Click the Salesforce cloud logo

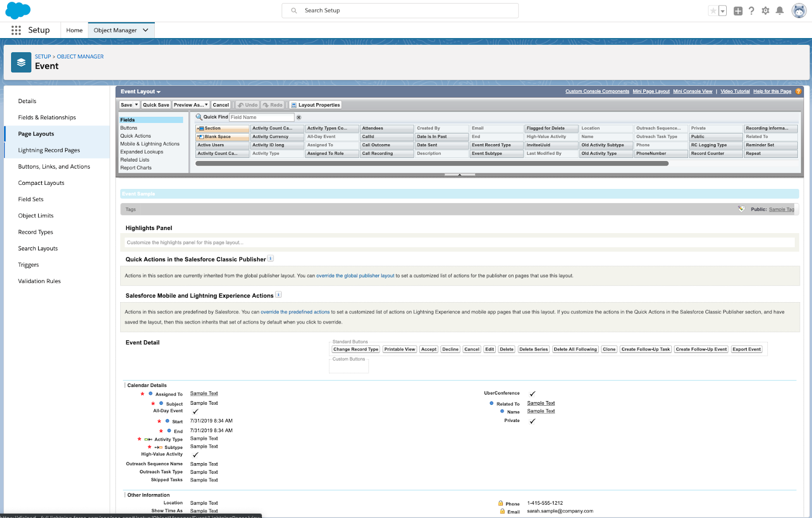(x=18, y=10)
